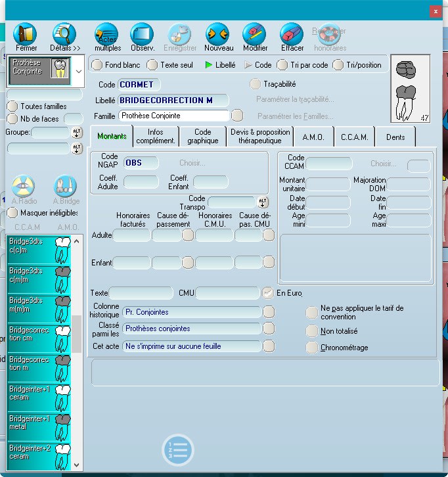
Task: Click the Modifier pencil icon
Action: (x=255, y=34)
